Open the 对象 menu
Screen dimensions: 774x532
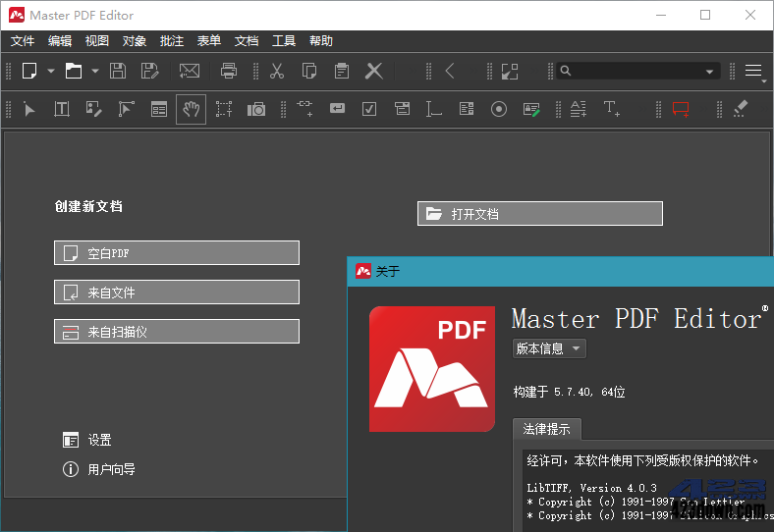click(135, 41)
